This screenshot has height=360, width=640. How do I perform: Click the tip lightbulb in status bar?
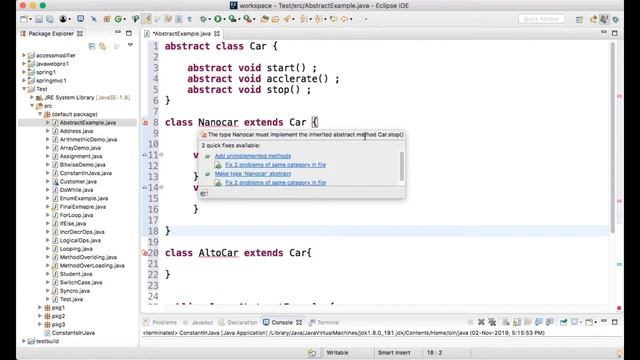tap(619, 353)
